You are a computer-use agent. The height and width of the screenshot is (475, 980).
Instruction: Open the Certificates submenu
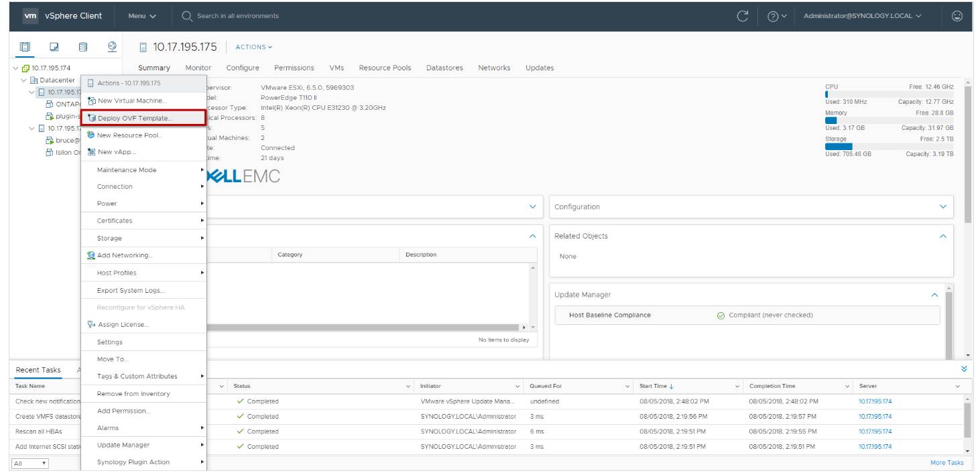(x=143, y=221)
